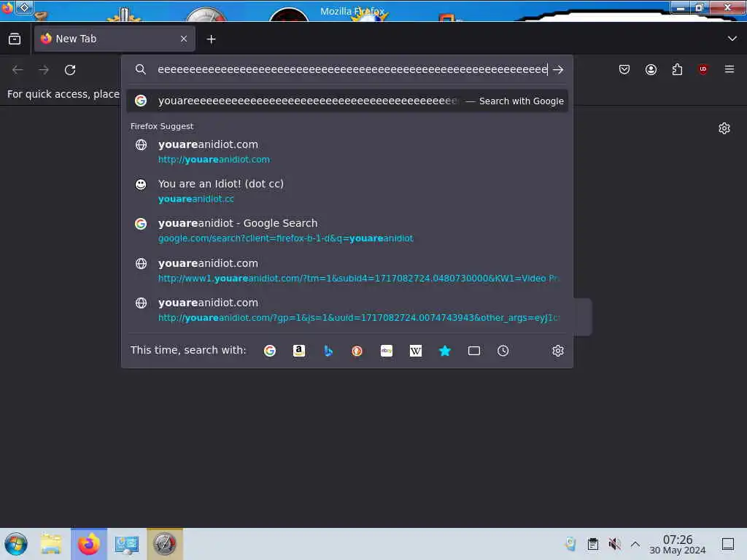Open the uBlock Origin shield icon
The image size is (747, 560).
pyautogui.click(x=703, y=69)
